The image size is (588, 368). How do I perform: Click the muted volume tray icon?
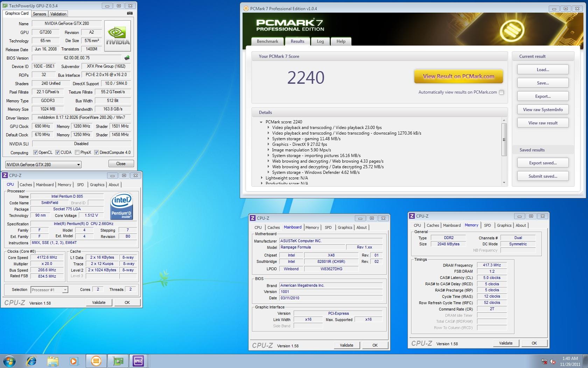[x=553, y=361]
